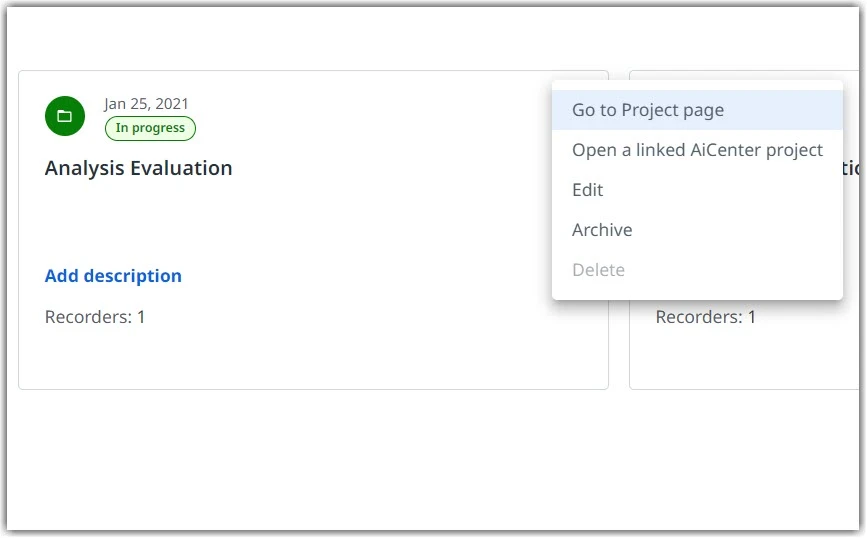Choose Open a linked AiCenter project
This screenshot has width=867, height=538.
pyautogui.click(x=697, y=150)
